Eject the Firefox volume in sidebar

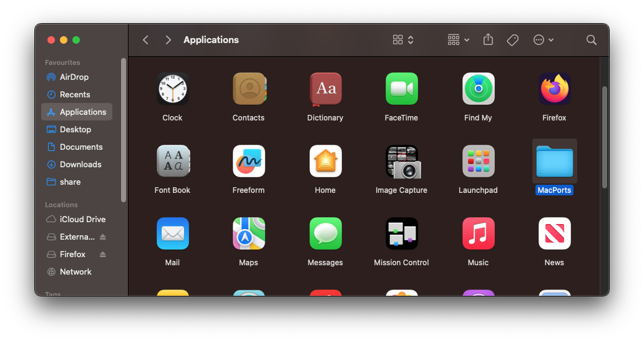[x=103, y=255]
